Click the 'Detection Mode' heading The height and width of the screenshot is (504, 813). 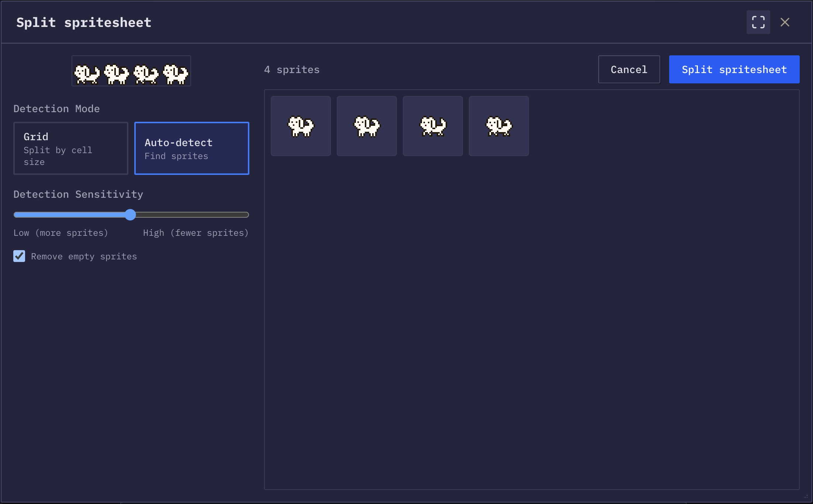(57, 109)
